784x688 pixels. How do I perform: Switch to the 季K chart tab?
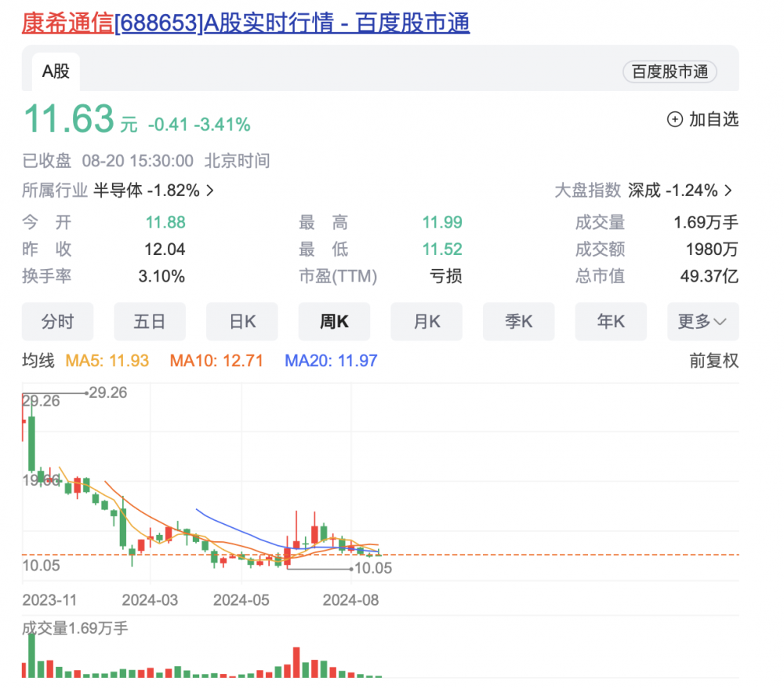(518, 321)
